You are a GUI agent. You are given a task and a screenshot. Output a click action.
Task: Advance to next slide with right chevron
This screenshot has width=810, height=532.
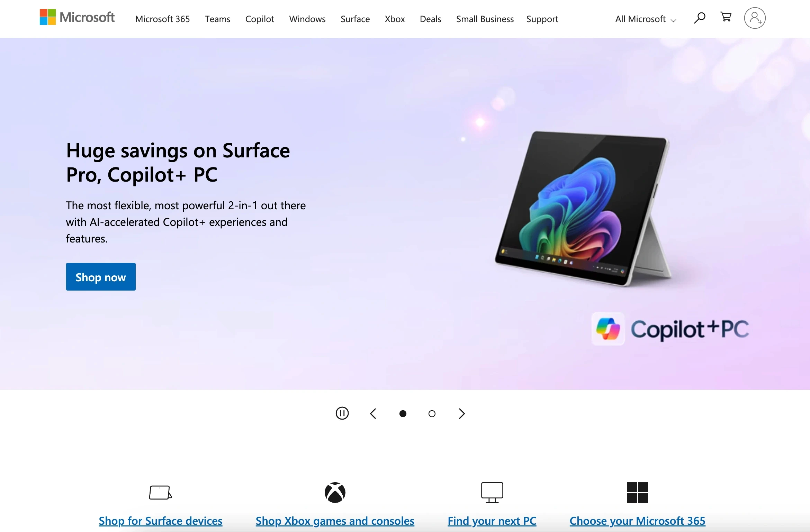tap(462, 414)
